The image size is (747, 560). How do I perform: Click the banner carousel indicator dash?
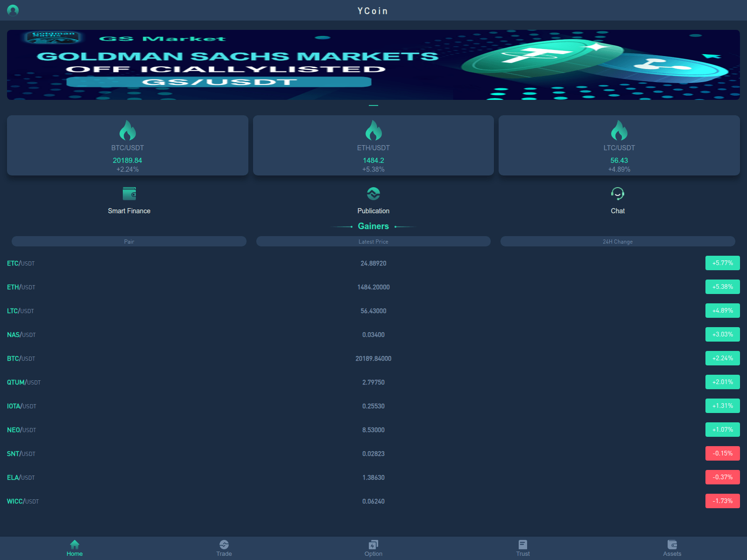[373, 105]
